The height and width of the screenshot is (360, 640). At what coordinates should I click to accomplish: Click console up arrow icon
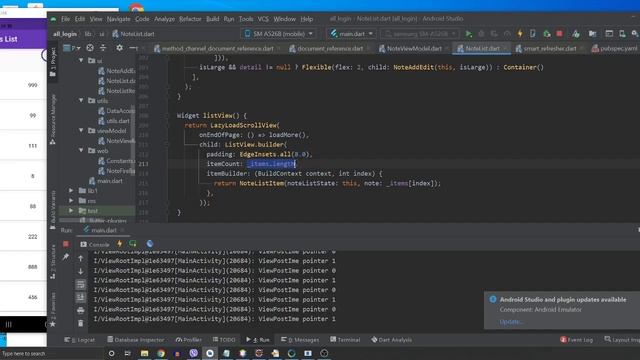coord(81,258)
